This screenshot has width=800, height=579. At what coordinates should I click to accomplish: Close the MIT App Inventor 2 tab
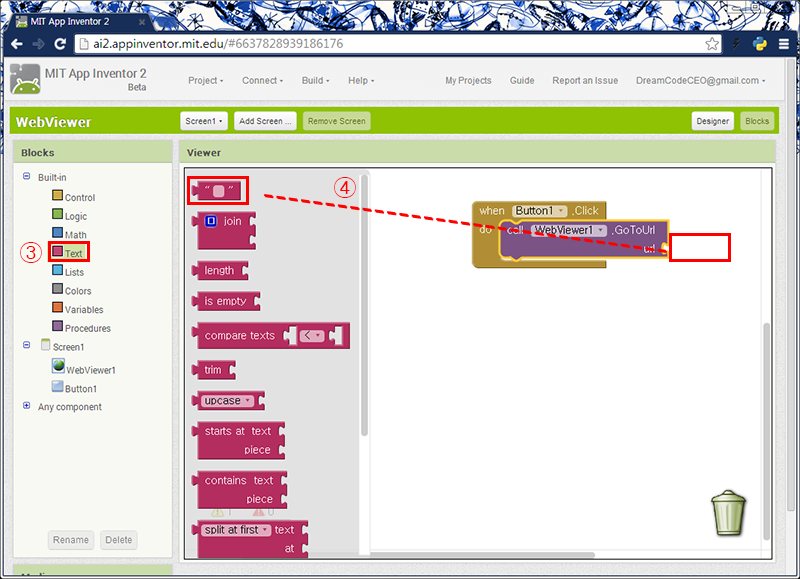point(142,22)
